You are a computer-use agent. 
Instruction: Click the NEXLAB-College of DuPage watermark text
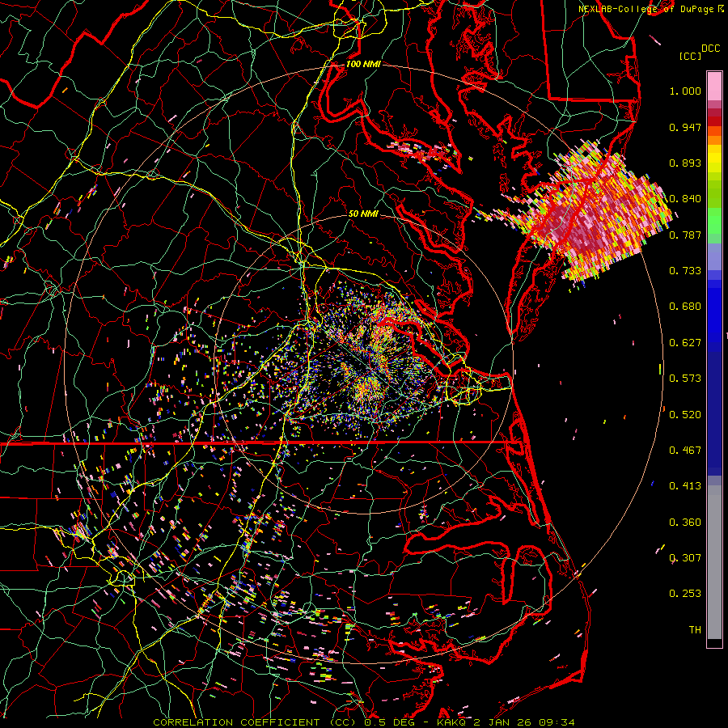click(647, 9)
